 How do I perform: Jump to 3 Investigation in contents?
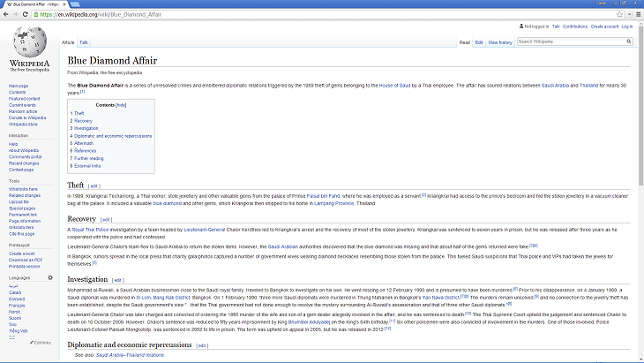click(84, 128)
